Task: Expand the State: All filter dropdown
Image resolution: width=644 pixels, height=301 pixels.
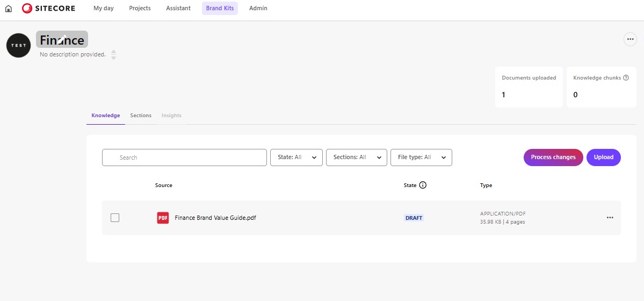Action: click(x=296, y=157)
